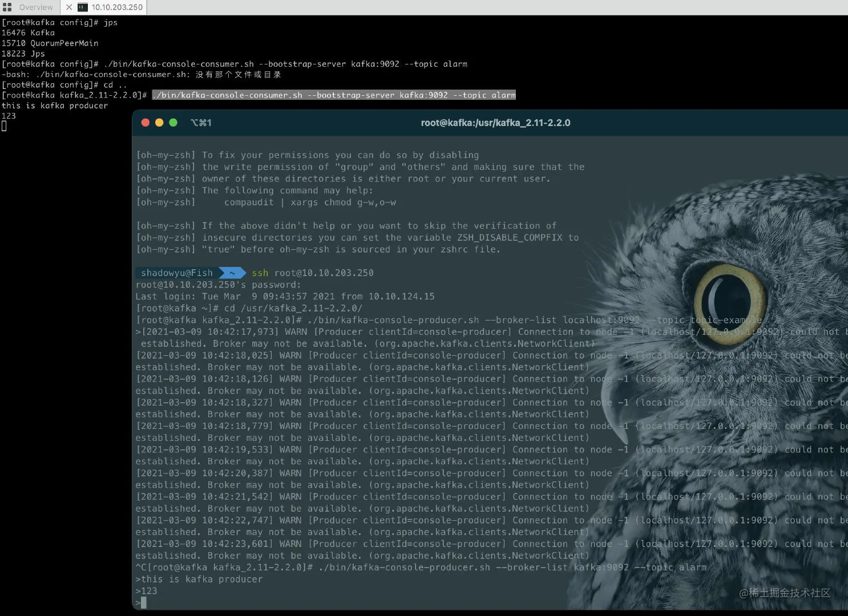Close the 10.10.203.250 tab with its X
The image size is (848, 616).
click(69, 7)
